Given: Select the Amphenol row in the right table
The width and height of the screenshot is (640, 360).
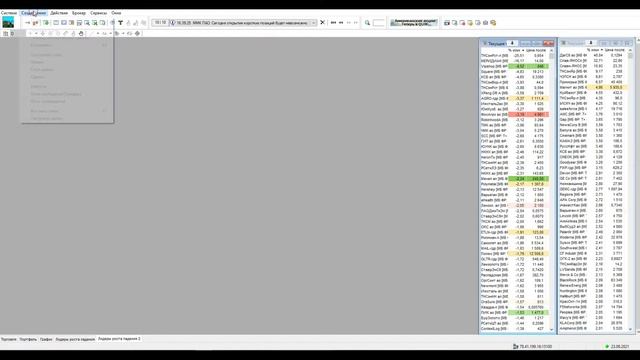Looking at the screenshot, I should 593,328.
